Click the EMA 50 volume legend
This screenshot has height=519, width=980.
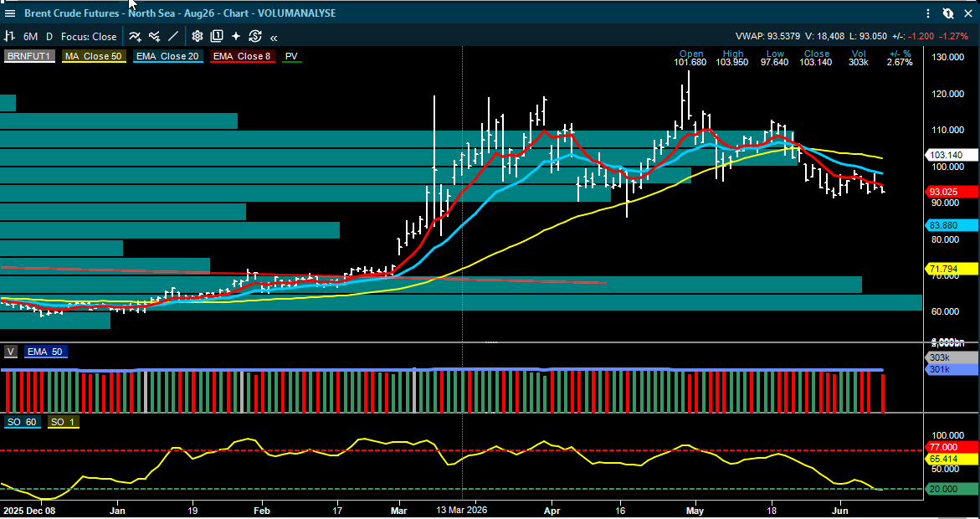46,352
